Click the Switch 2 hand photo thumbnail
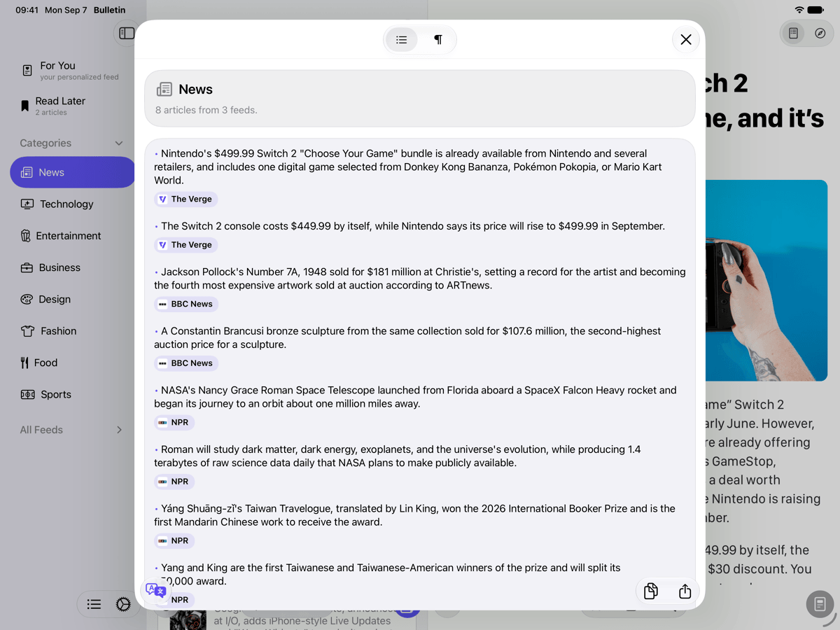Viewport: 840px width, 630px height. click(766, 280)
